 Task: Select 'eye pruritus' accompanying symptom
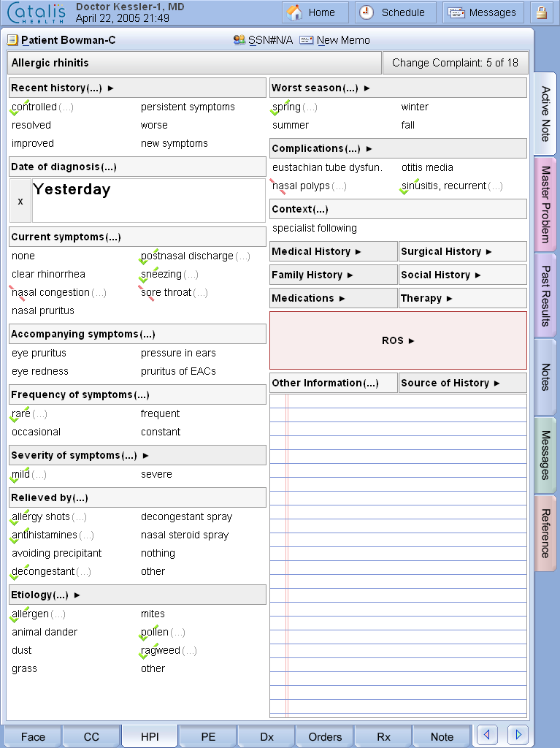(x=39, y=353)
